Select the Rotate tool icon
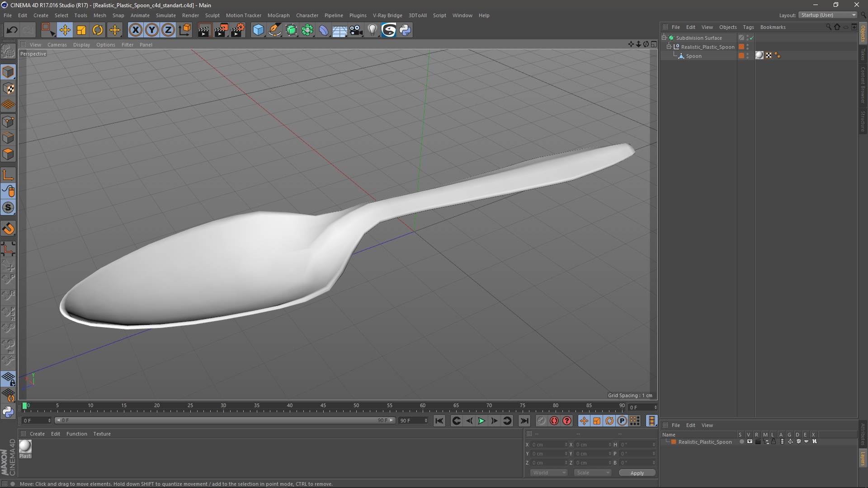The height and width of the screenshot is (488, 868). click(98, 30)
